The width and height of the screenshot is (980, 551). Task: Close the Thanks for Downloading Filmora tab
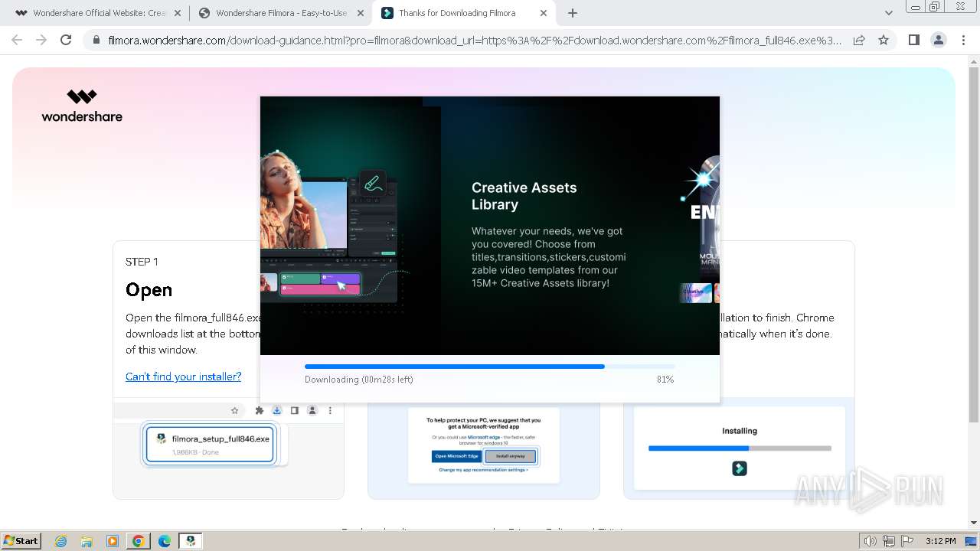tap(544, 13)
